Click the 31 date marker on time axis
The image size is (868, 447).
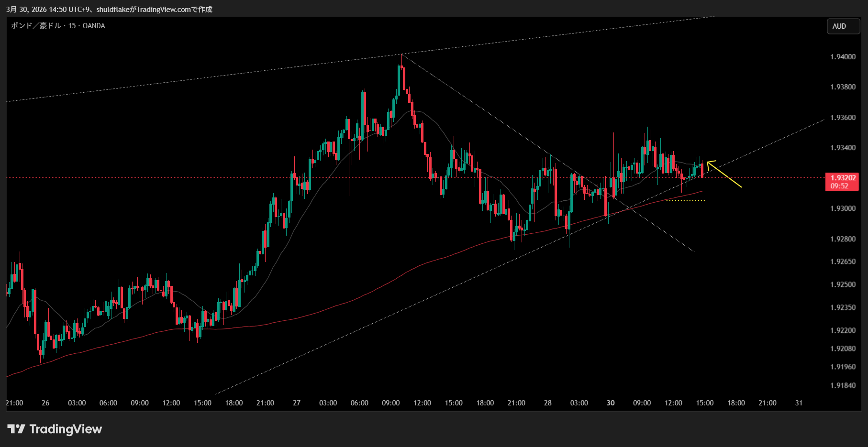pos(799,403)
